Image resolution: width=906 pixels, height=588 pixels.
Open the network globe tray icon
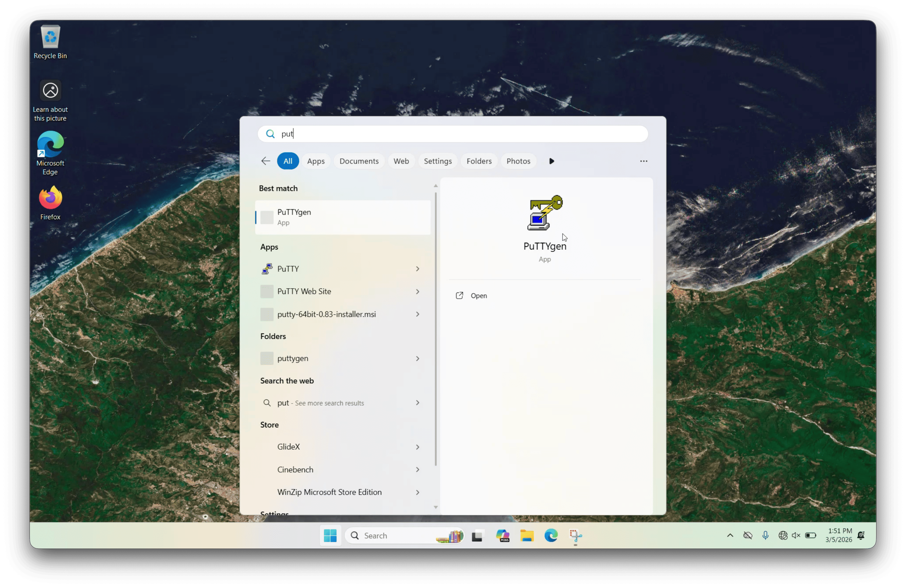[783, 536]
